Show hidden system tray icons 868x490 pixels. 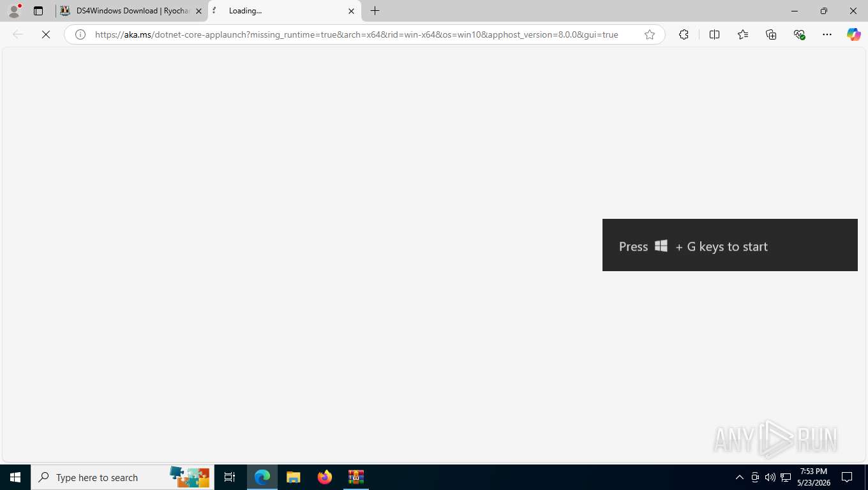tap(740, 477)
